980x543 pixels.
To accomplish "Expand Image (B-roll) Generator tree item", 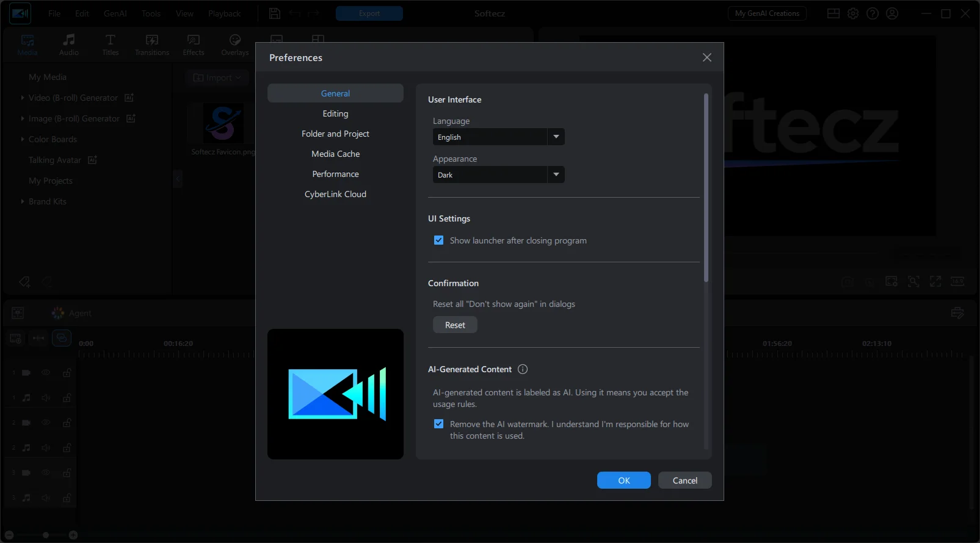I will (x=23, y=118).
